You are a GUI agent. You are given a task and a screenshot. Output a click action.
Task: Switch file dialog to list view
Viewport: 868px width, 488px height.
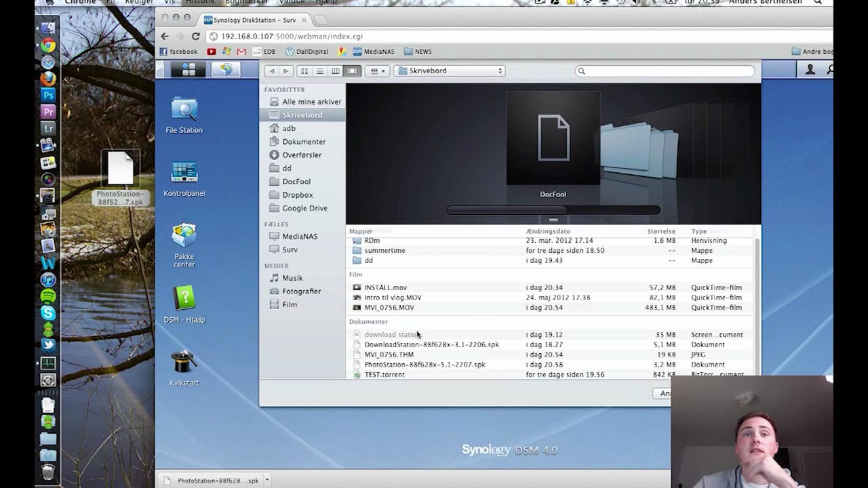[x=320, y=70]
